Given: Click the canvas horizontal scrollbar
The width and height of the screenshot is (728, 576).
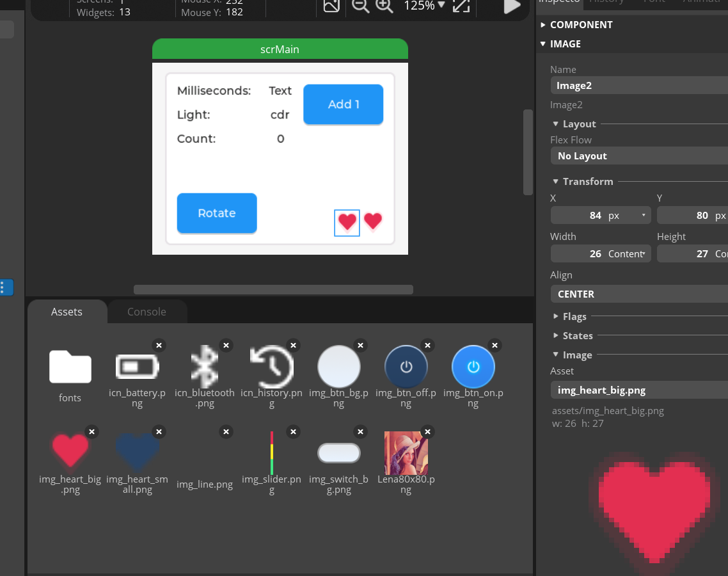Looking at the screenshot, I should point(273,289).
